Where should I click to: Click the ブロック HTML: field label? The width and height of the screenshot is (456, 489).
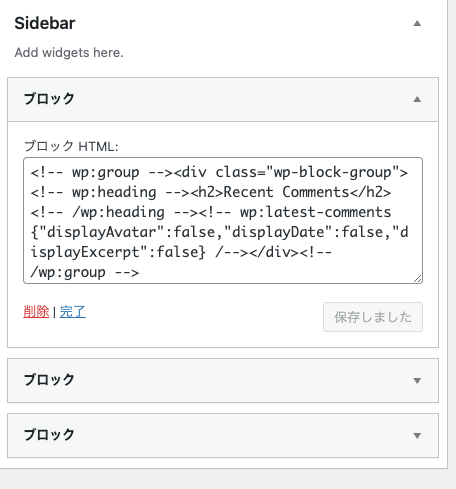click(71, 146)
